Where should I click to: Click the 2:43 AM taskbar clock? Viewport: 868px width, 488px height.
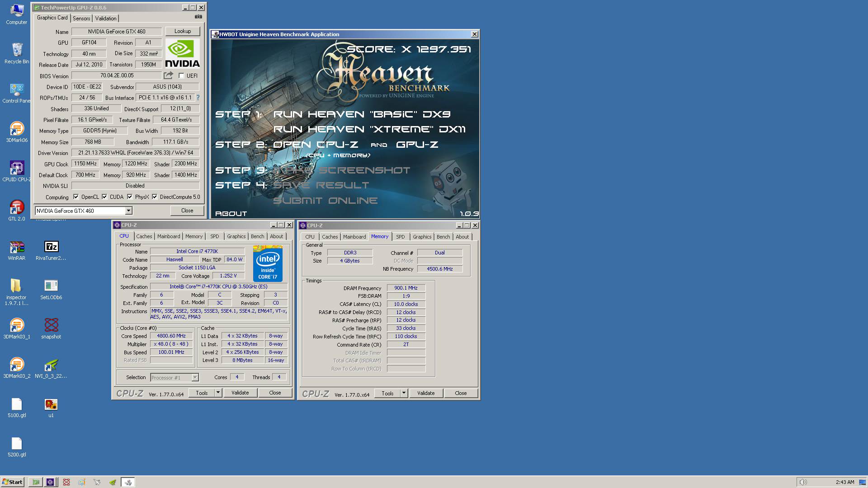click(x=845, y=482)
